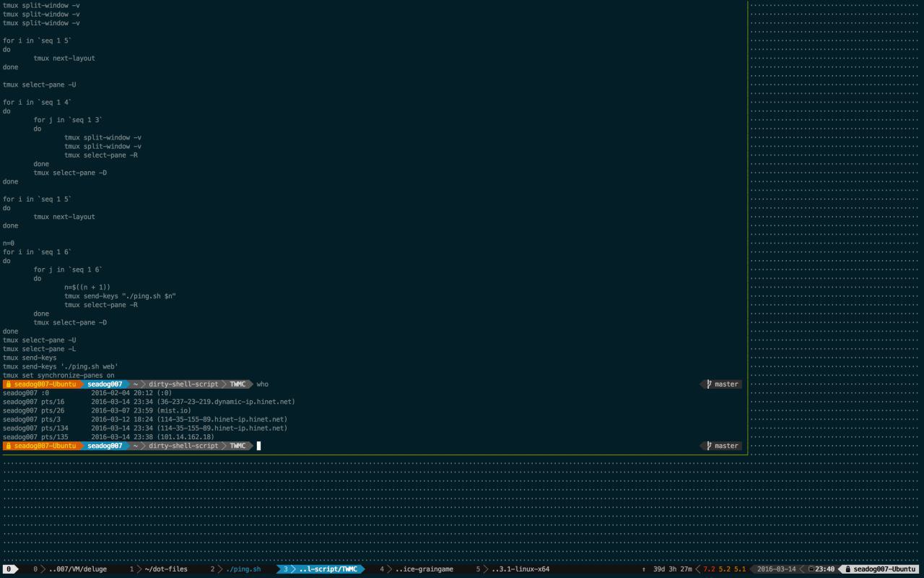The height and width of the screenshot is (578, 924).
Task: Select tmux window 2 ./ping.sh
Action: point(235,569)
